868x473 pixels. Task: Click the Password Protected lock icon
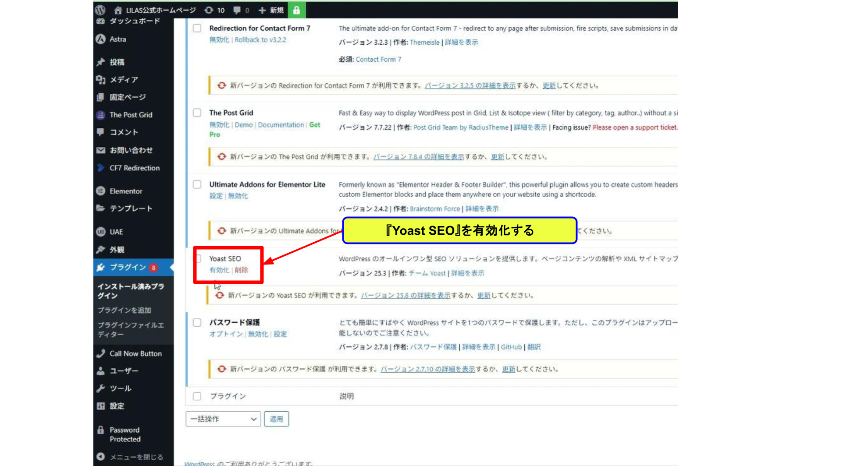(x=101, y=430)
